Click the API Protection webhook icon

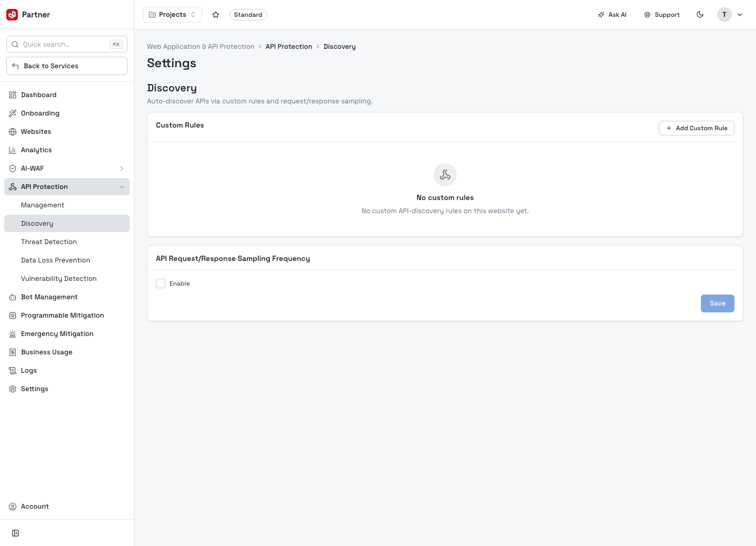(13, 187)
